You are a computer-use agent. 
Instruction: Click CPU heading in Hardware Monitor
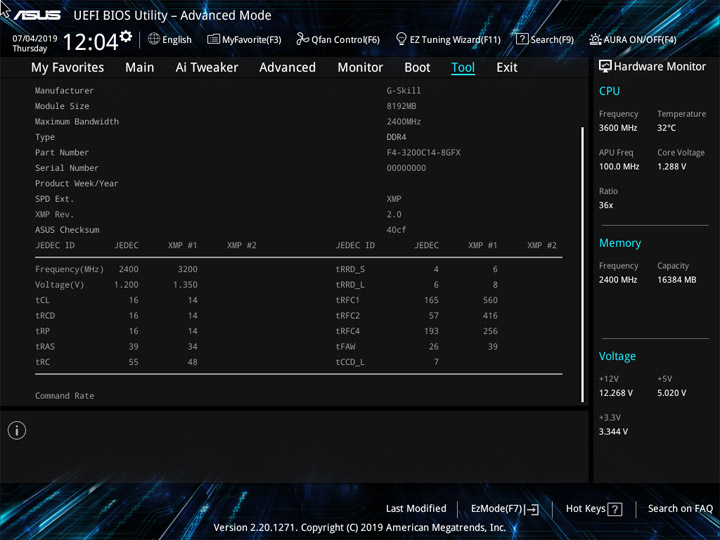609,91
